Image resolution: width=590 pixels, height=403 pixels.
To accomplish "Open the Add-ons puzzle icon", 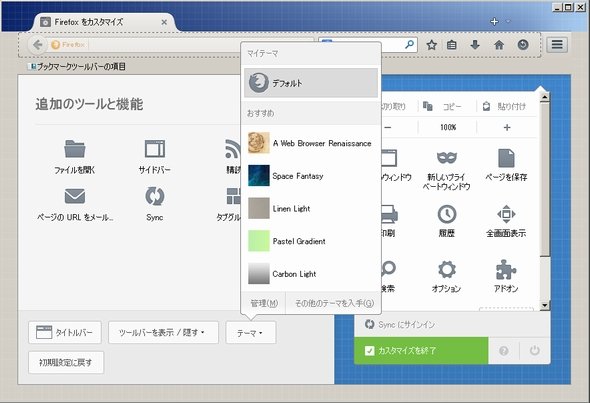I will click(x=506, y=270).
